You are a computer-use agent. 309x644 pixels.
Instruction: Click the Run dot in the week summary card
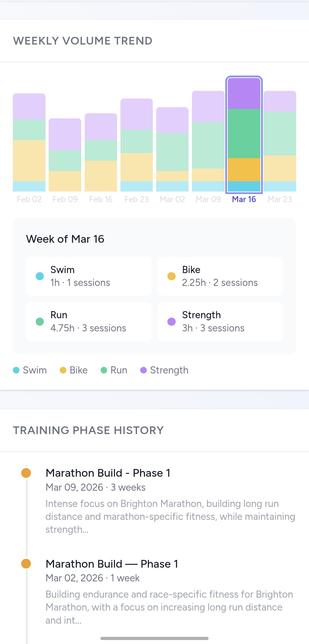point(39,321)
